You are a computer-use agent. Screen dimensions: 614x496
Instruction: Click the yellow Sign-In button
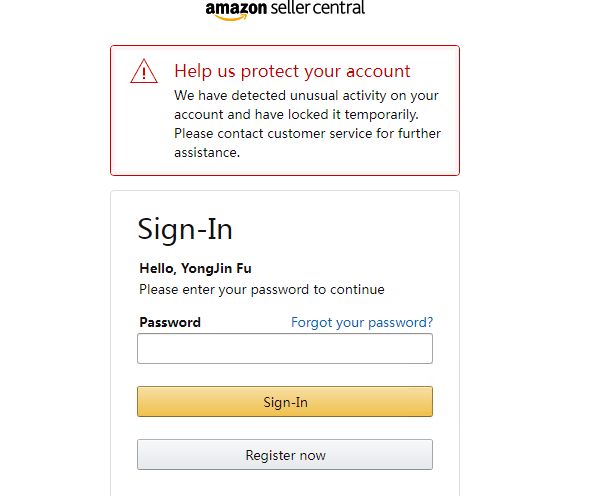[285, 402]
